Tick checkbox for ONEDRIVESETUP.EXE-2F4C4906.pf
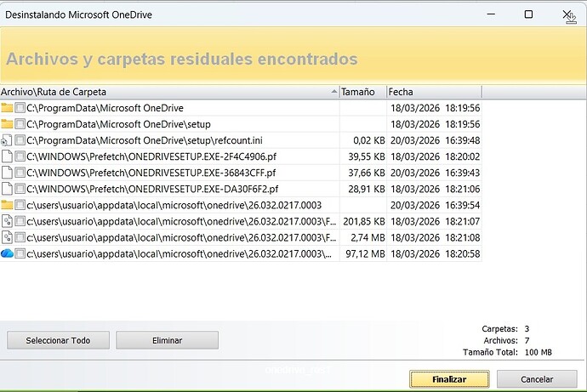The image size is (587, 392). [20, 156]
